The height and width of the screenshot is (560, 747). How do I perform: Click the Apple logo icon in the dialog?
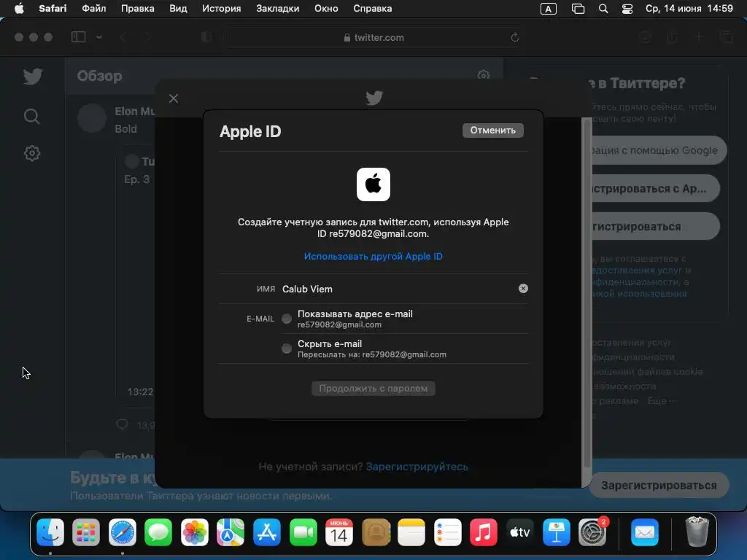pos(373,184)
